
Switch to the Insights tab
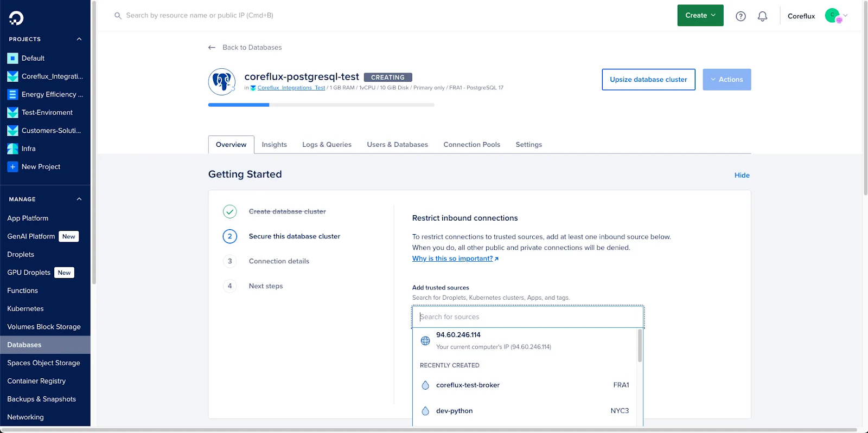coord(275,145)
